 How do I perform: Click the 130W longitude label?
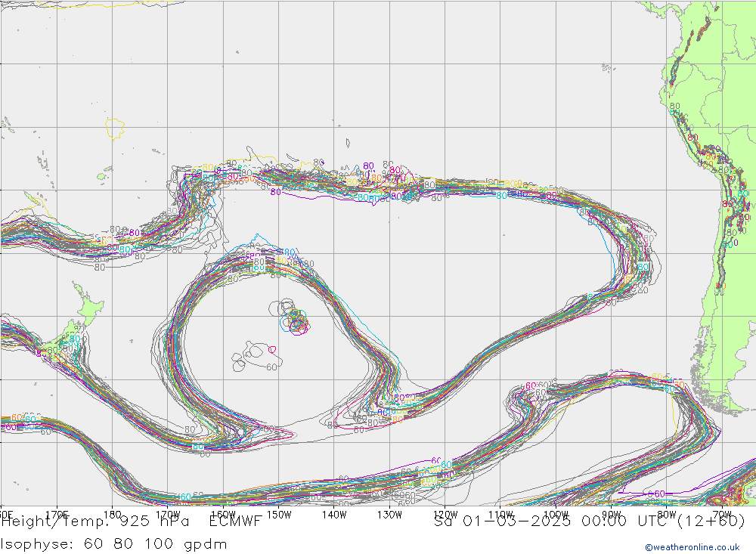pyautogui.click(x=389, y=515)
